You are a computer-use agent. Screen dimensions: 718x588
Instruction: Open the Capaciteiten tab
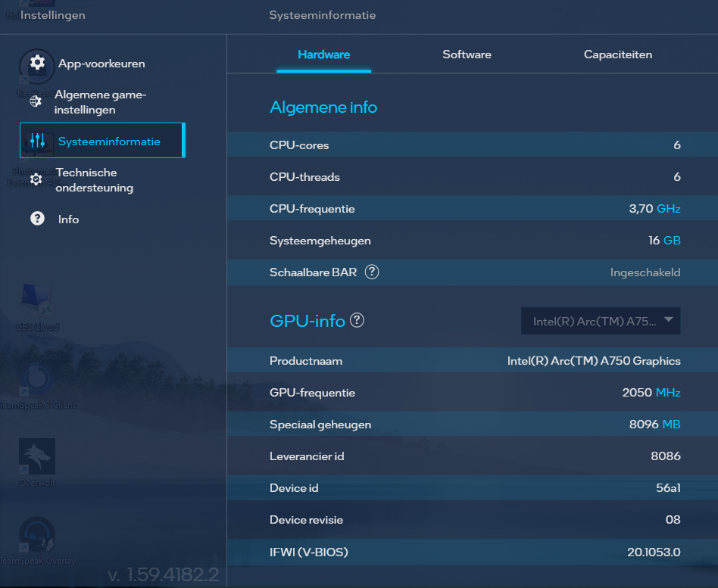[x=618, y=54]
